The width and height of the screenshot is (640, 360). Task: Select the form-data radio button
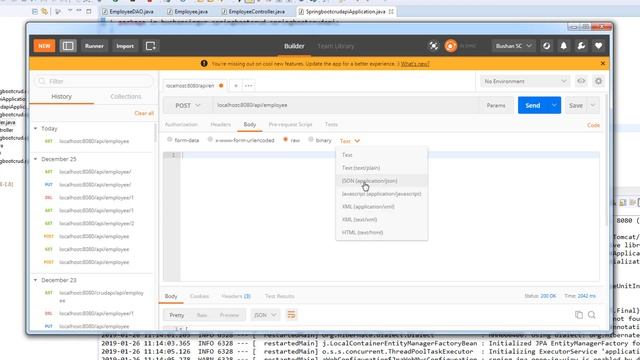[x=170, y=140]
